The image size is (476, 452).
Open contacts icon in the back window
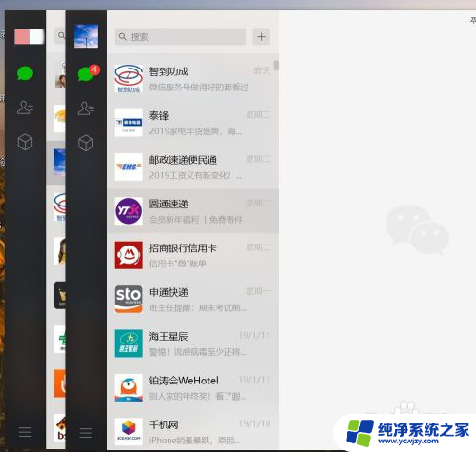point(25,108)
